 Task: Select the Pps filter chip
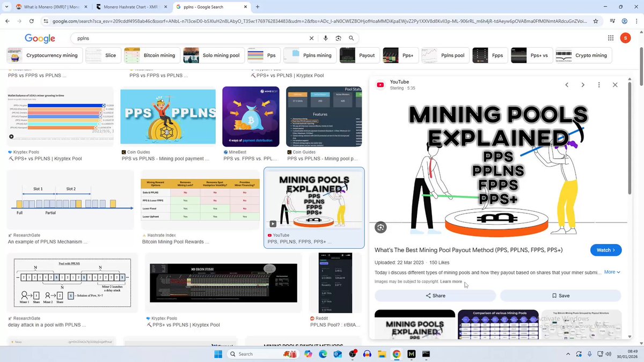tap(264, 55)
